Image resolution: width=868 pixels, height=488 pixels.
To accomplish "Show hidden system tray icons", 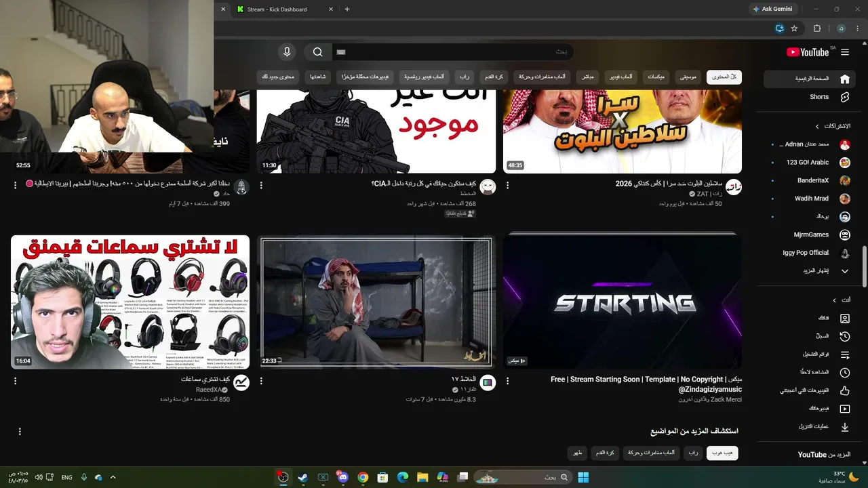I will (x=113, y=477).
